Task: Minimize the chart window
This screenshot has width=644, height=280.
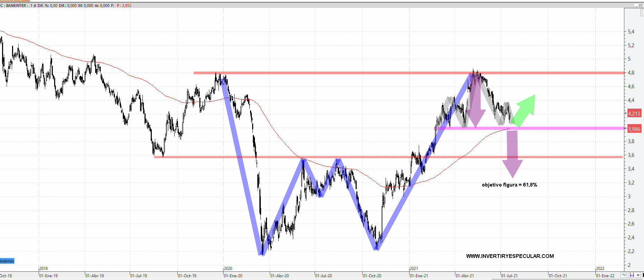Action: (637, 6)
